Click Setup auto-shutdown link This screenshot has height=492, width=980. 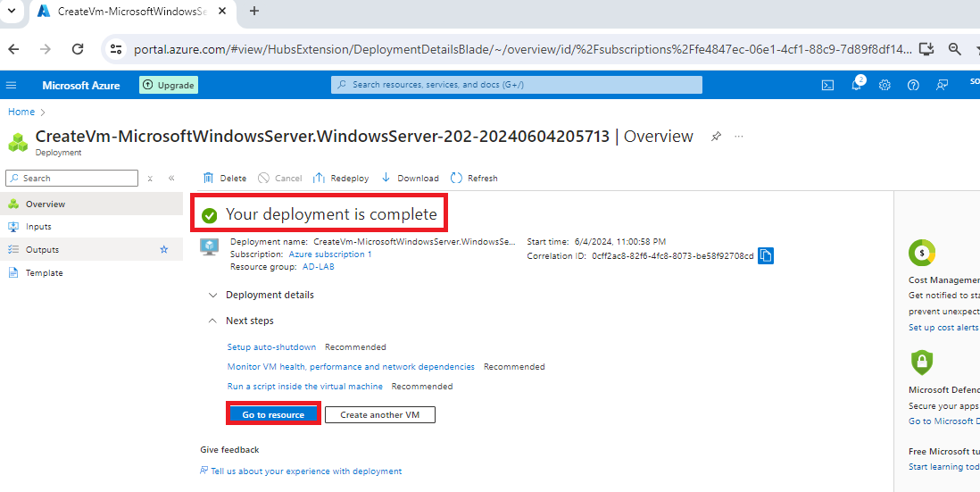click(271, 347)
